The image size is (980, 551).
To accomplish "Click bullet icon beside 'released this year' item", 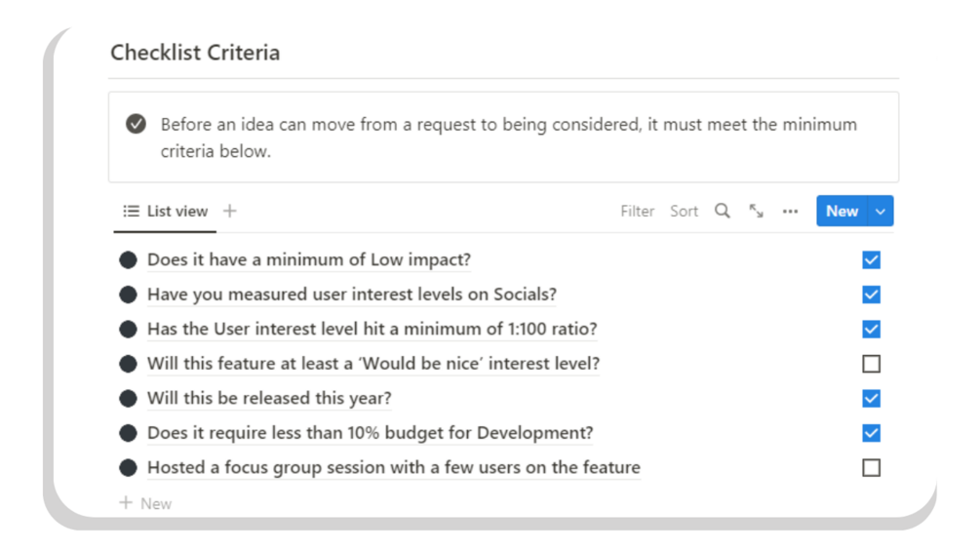I will [x=128, y=399].
